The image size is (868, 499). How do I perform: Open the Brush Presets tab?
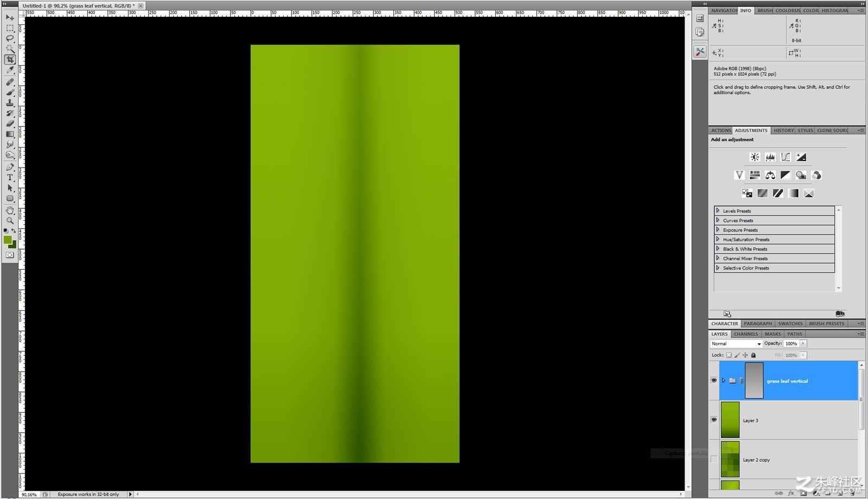pyautogui.click(x=826, y=324)
